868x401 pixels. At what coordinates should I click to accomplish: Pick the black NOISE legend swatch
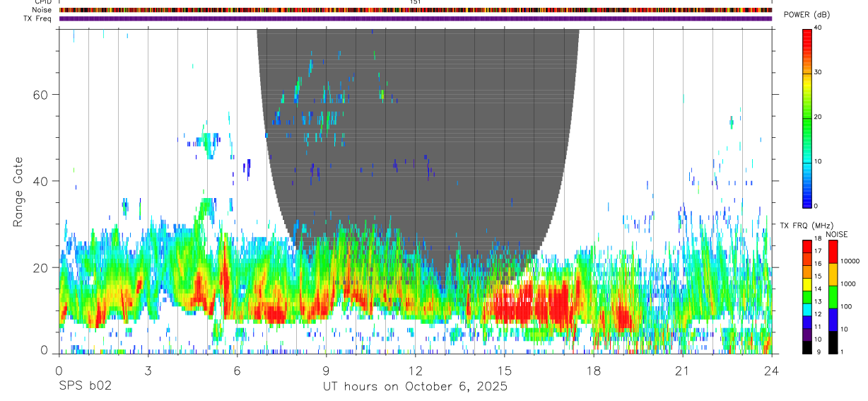click(x=833, y=342)
